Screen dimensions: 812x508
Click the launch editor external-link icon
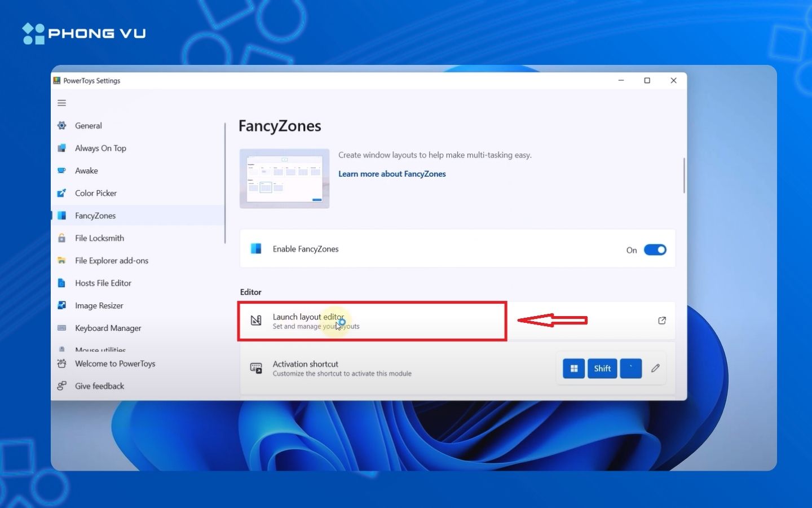point(661,321)
